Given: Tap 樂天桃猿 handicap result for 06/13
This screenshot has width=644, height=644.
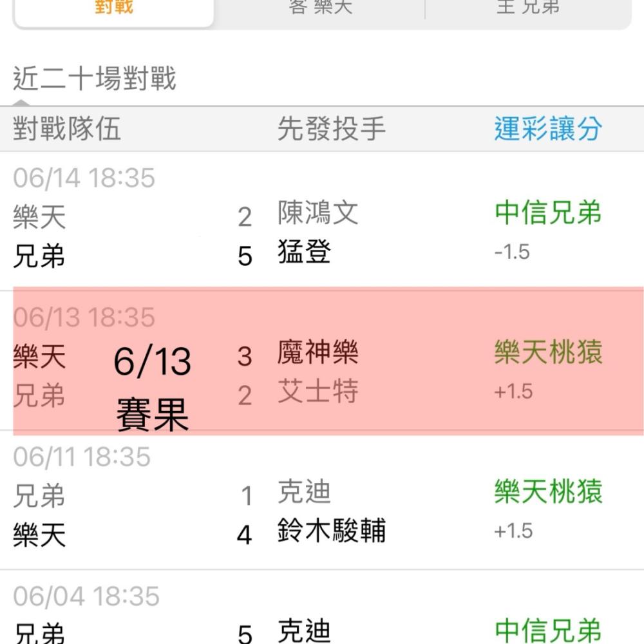Looking at the screenshot, I should pyautogui.click(x=548, y=352).
